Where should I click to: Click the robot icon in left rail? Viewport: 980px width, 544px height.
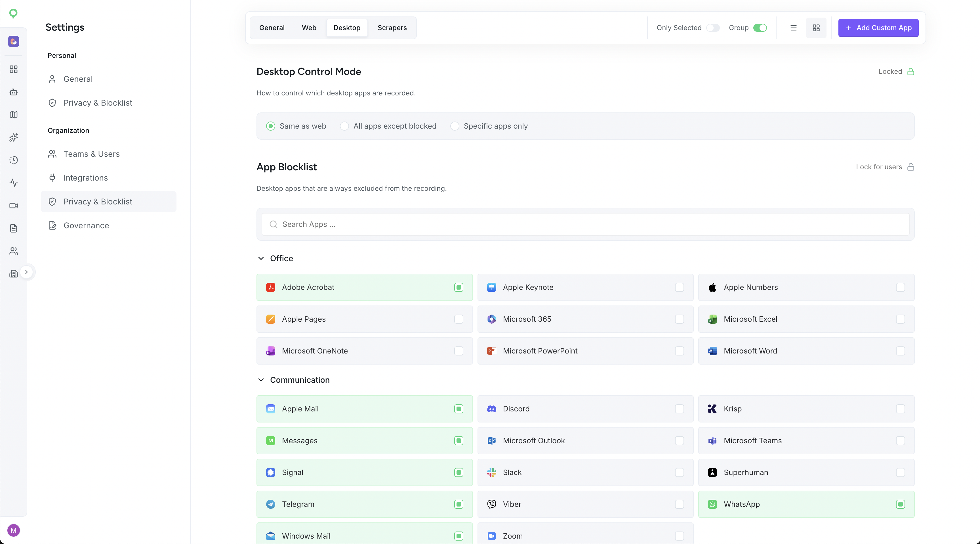point(14,92)
